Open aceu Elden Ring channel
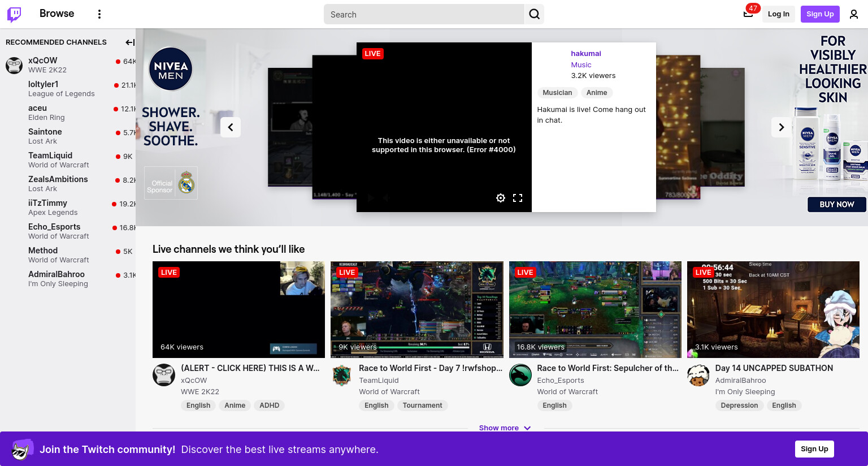This screenshot has height=466, width=868. coord(68,113)
